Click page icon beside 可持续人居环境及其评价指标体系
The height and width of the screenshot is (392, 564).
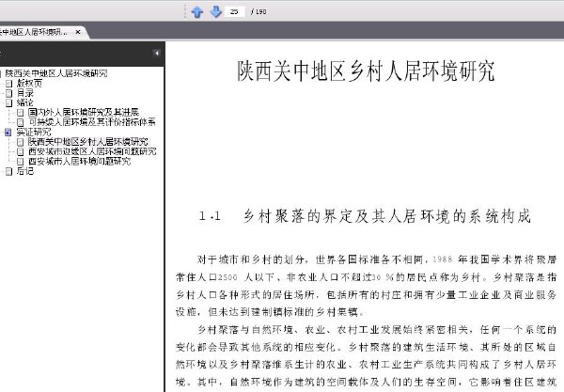click(21, 122)
